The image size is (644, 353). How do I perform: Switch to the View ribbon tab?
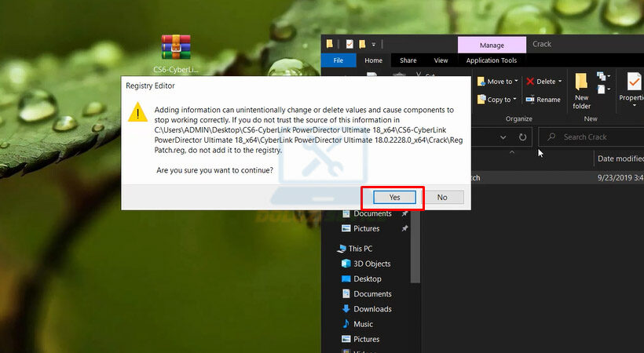(x=441, y=60)
